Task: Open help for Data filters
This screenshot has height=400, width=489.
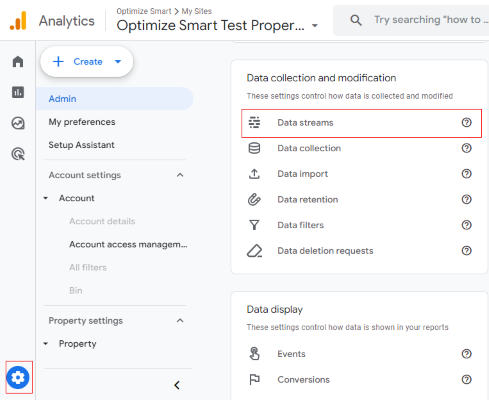Action: tap(466, 225)
